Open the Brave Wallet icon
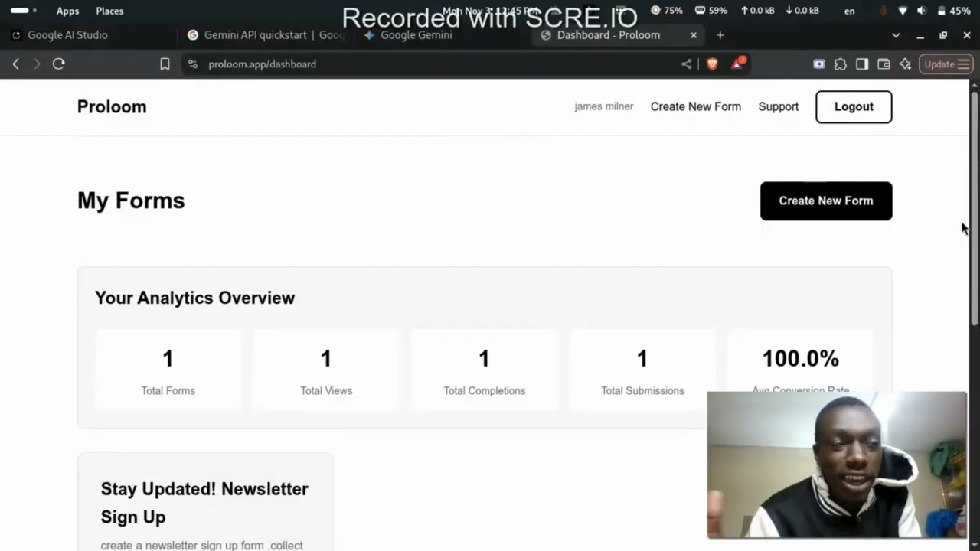The image size is (980, 551). click(x=884, y=64)
